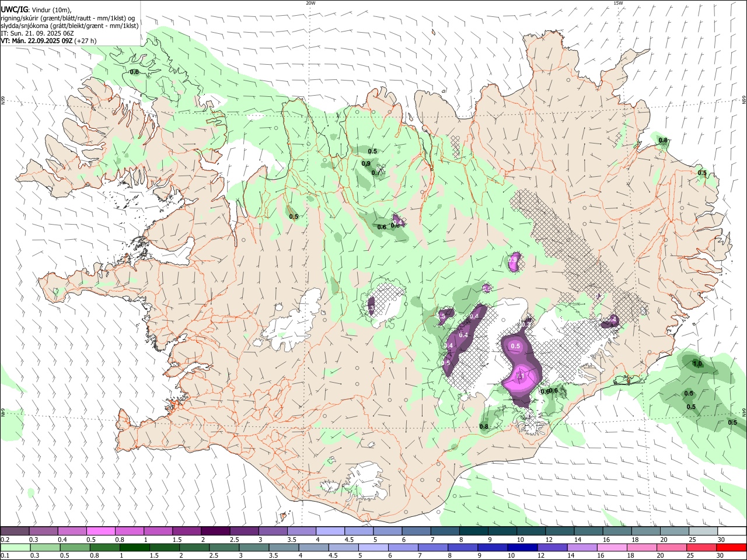Click the pinkish-red 25 swatch, lower legend row
Viewport: 747px width, 560px height.
coord(701,547)
